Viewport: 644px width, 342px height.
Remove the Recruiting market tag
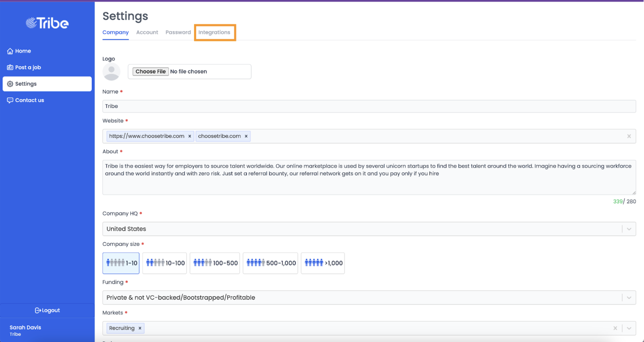(140, 328)
